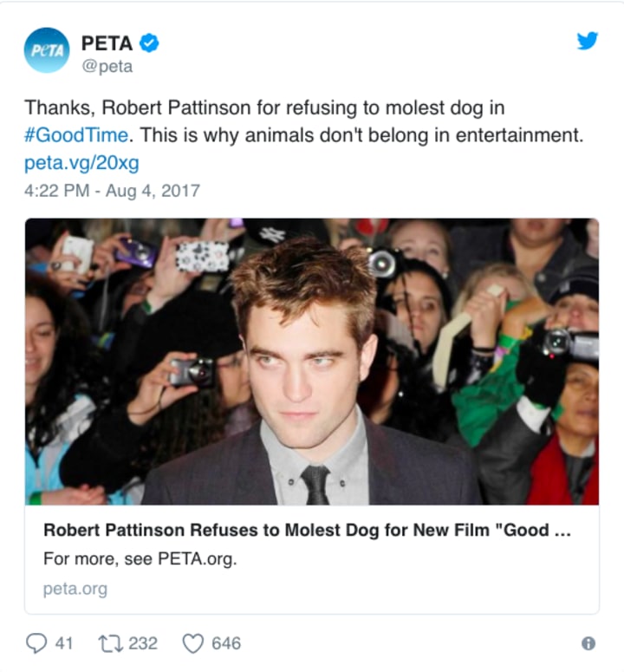Visit the @peta handle link
The width and height of the screenshot is (624, 672).
[107, 67]
